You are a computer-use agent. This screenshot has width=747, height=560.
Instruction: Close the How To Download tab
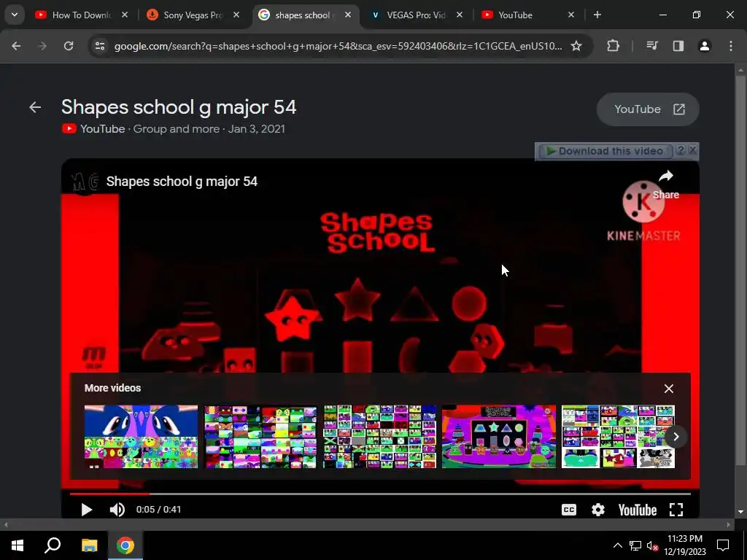click(124, 15)
